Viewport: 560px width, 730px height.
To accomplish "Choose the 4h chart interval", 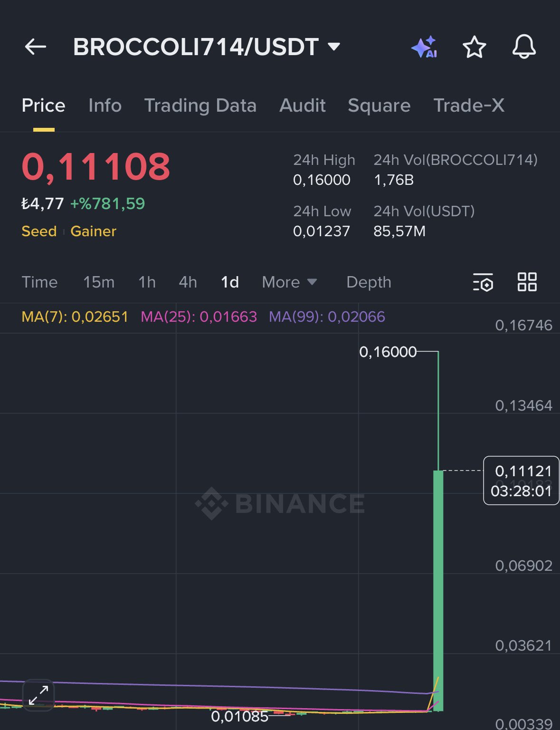I will click(188, 282).
